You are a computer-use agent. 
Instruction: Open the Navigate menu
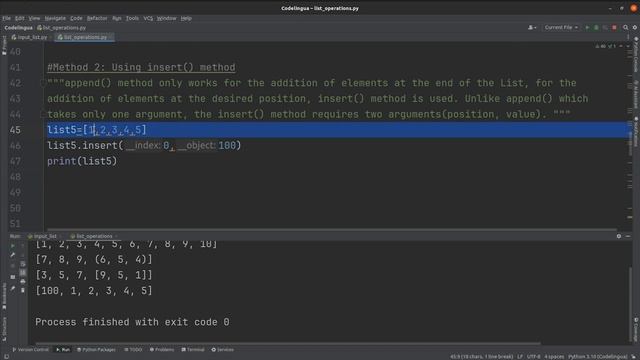pos(55,18)
